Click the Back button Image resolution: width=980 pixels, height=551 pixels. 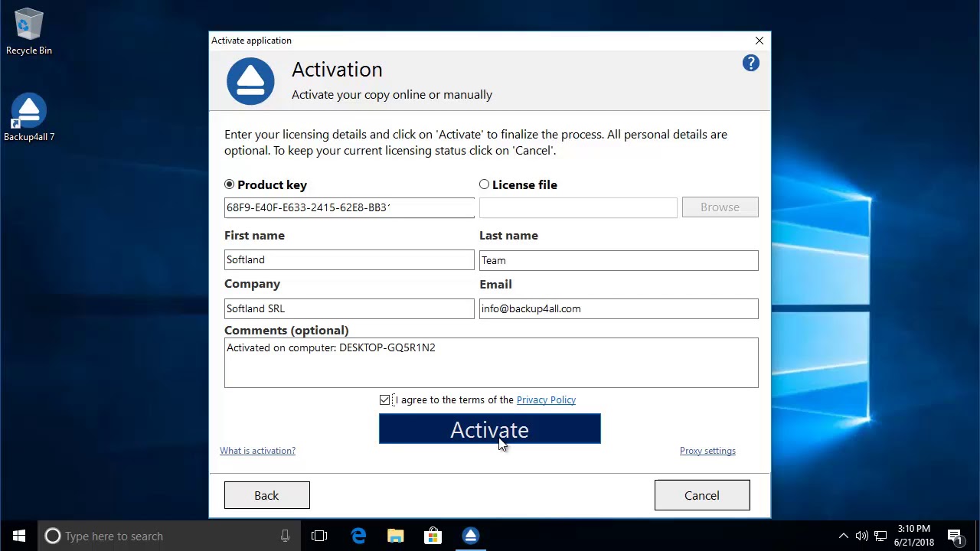pos(267,495)
